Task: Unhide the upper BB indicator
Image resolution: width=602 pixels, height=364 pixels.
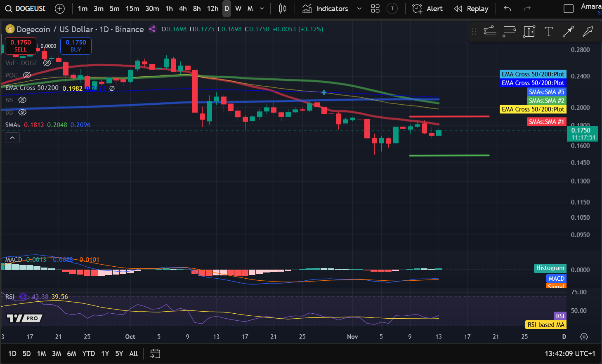Action: pos(22,100)
